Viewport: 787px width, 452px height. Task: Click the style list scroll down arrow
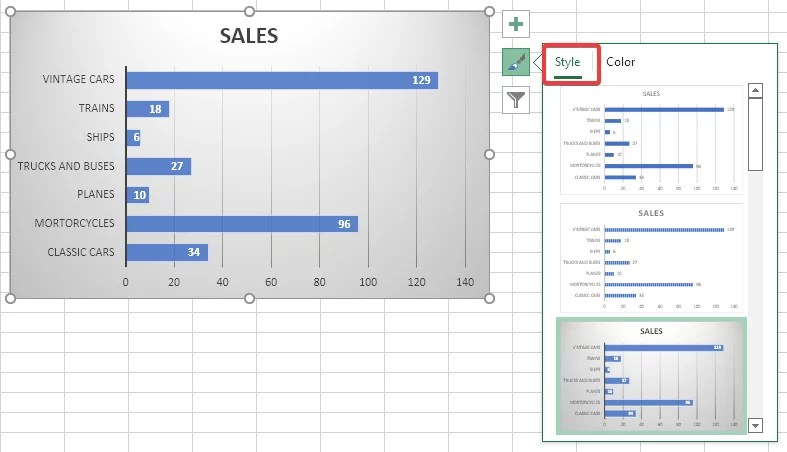755,425
